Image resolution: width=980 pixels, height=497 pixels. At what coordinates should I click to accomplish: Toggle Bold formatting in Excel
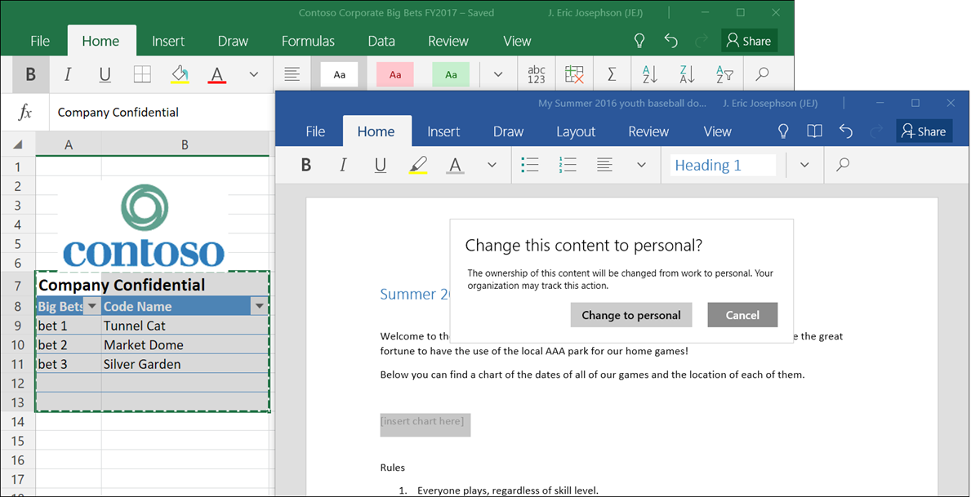pyautogui.click(x=30, y=74)
